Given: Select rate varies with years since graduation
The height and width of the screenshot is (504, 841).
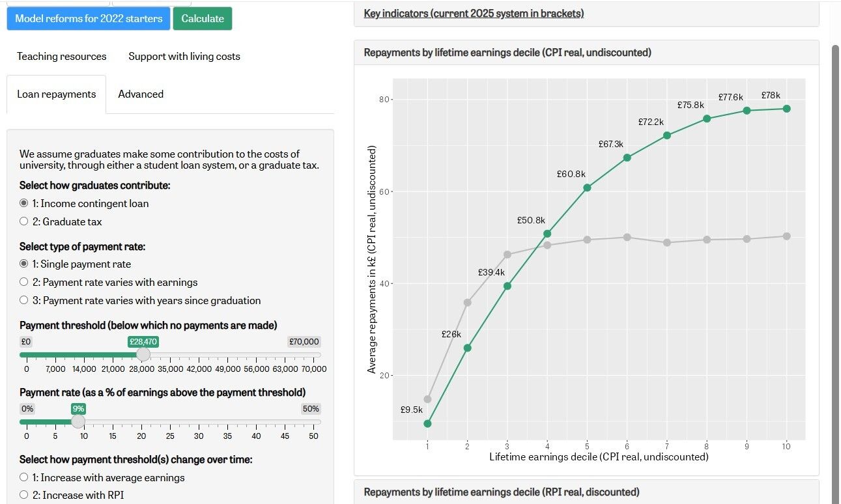Looking at the screenshot, I should [24, 300].
